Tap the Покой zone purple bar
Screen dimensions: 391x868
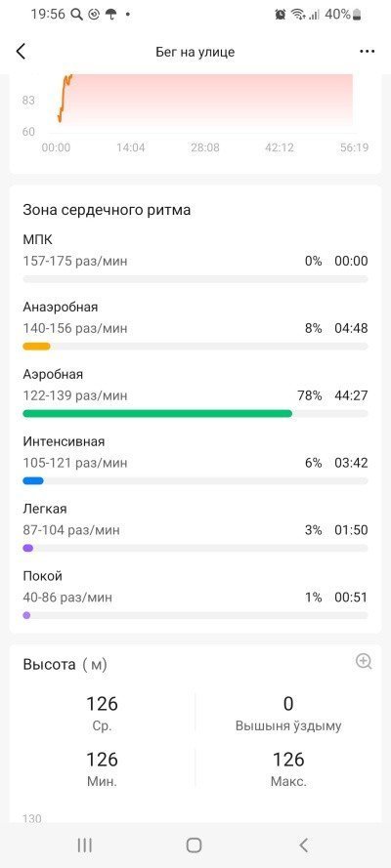pos(26,615)
